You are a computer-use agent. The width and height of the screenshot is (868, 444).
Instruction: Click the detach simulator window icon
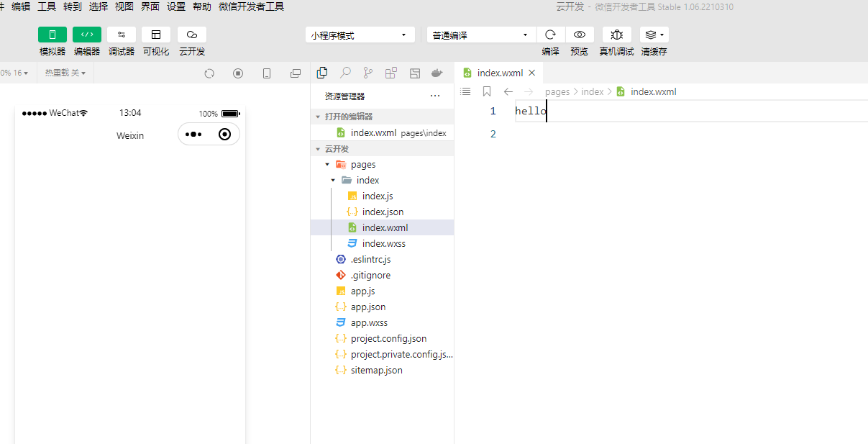point(296,73)
